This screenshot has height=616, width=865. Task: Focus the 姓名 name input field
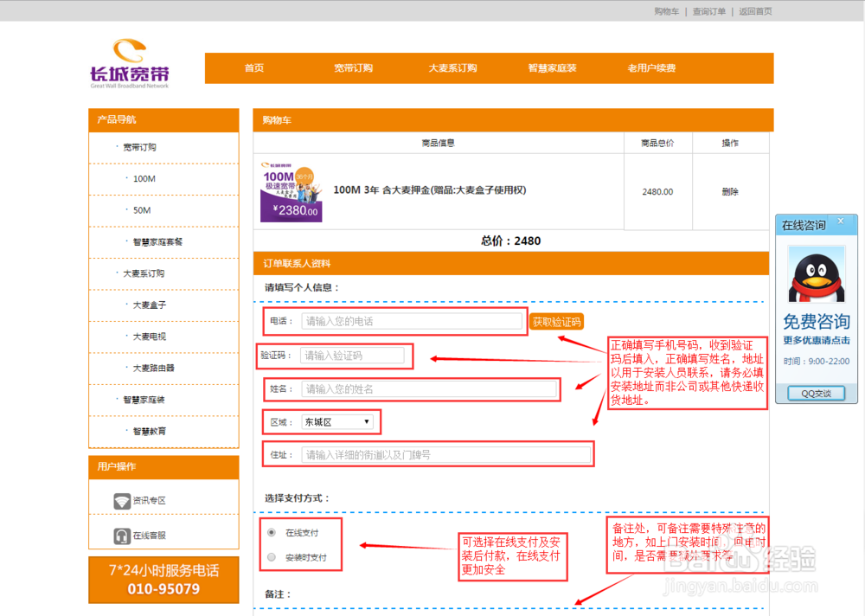pyautogui.click(x=429, y=389)
